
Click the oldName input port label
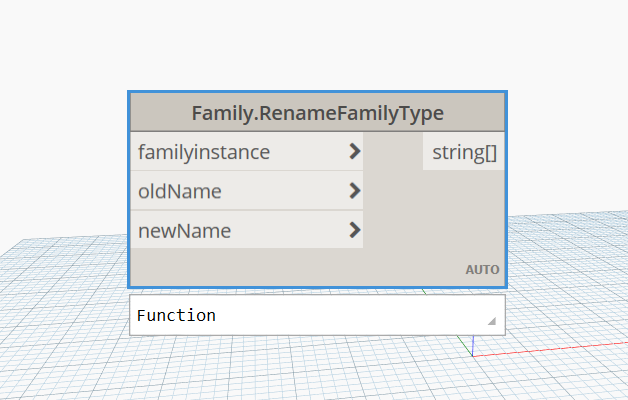(x=180, y=191)
